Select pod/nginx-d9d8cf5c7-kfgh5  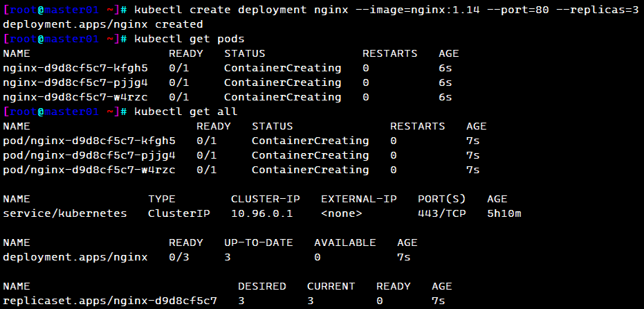coord(89,141)
